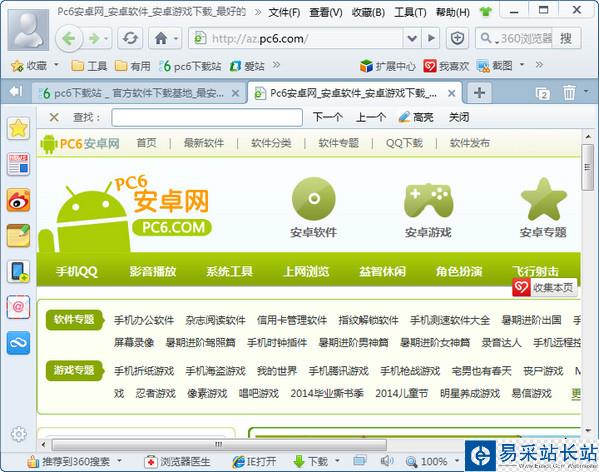
Task: Open the sidebar mail stamp icon
Action: 18,307
